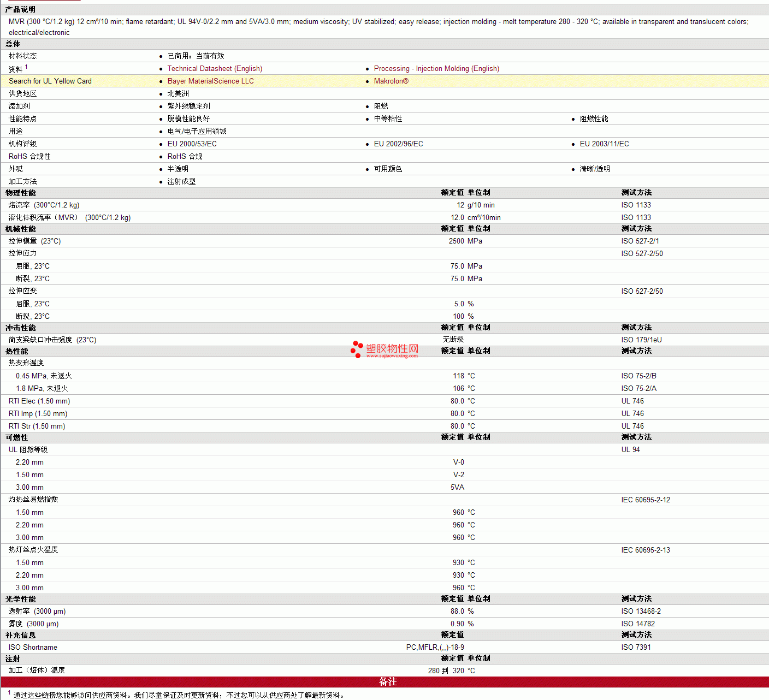The height and width of the screenshot is (700, 769).
Task: Click the 产品说明 section header
Action: [x=20, y=9]
